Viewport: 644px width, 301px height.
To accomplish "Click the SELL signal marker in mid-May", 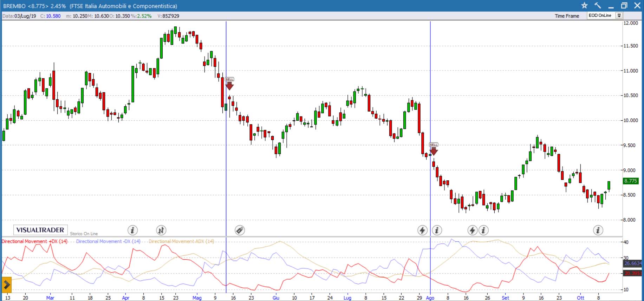I will [x=229, y=83].
